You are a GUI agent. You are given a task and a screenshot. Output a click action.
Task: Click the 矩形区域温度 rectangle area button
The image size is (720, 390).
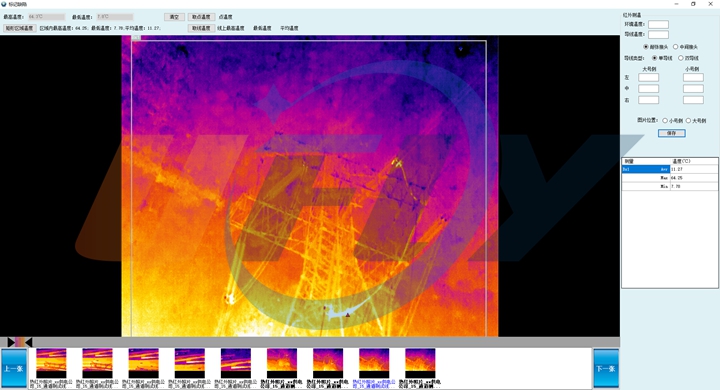pyautogui.click(x=19, y=28)
